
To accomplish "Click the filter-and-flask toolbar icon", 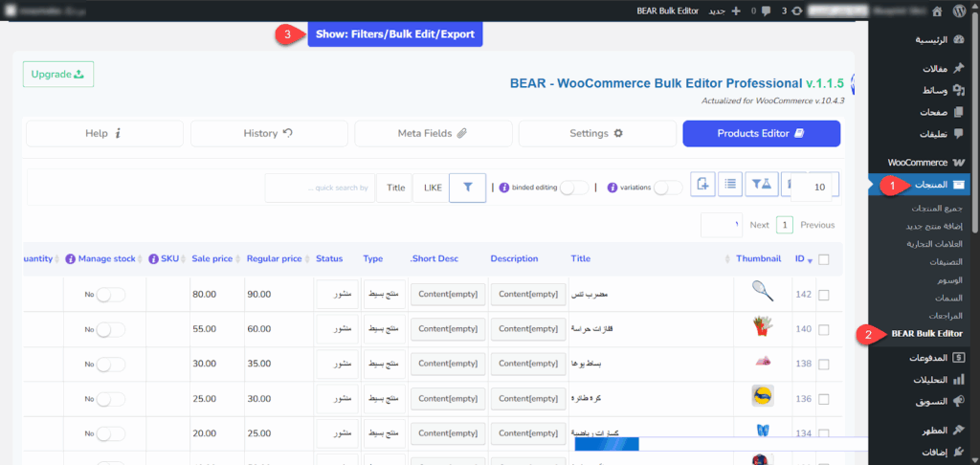I will [761, 186].
